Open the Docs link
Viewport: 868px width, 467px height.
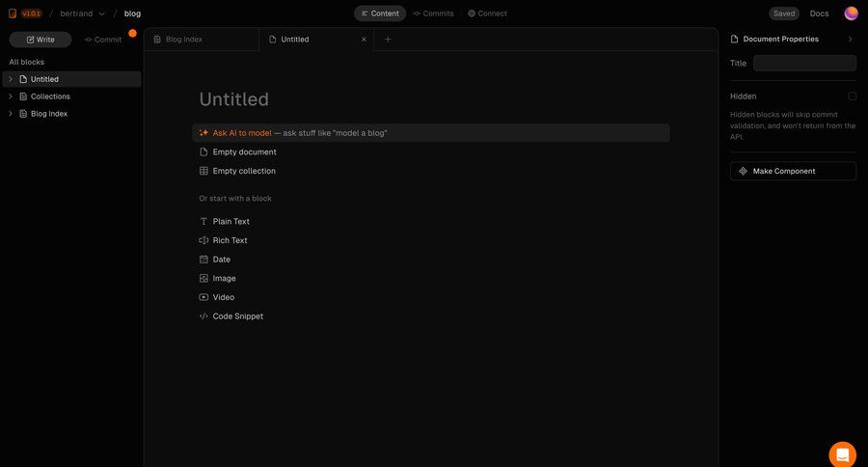tap(819, 14)
